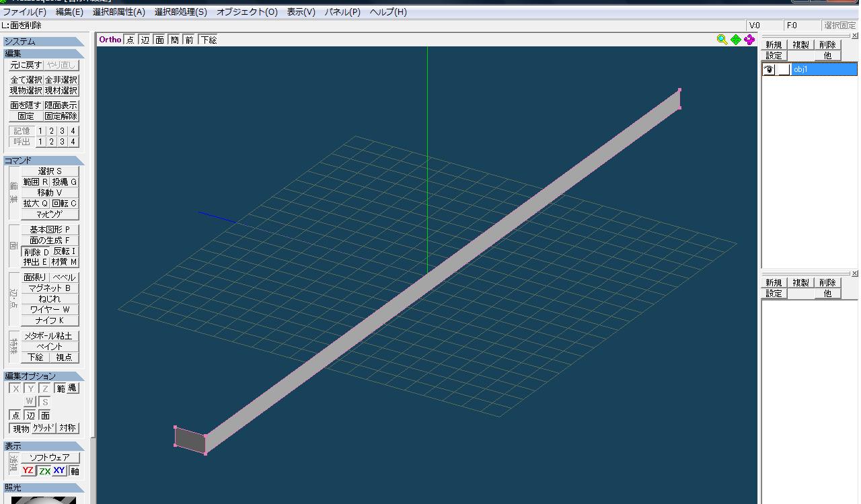861x504 pixels.
Task: Click the green pan view icon
Action: [x=736, y=40]
